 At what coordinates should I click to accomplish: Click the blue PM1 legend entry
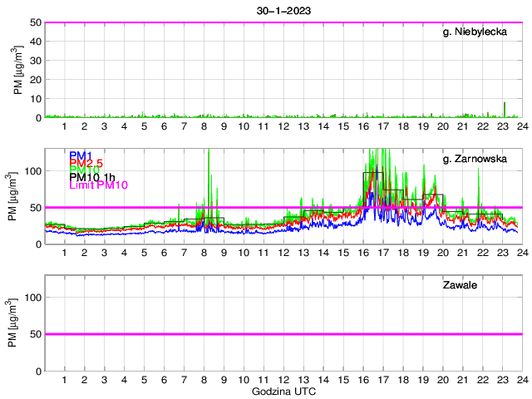pos(81,155)
